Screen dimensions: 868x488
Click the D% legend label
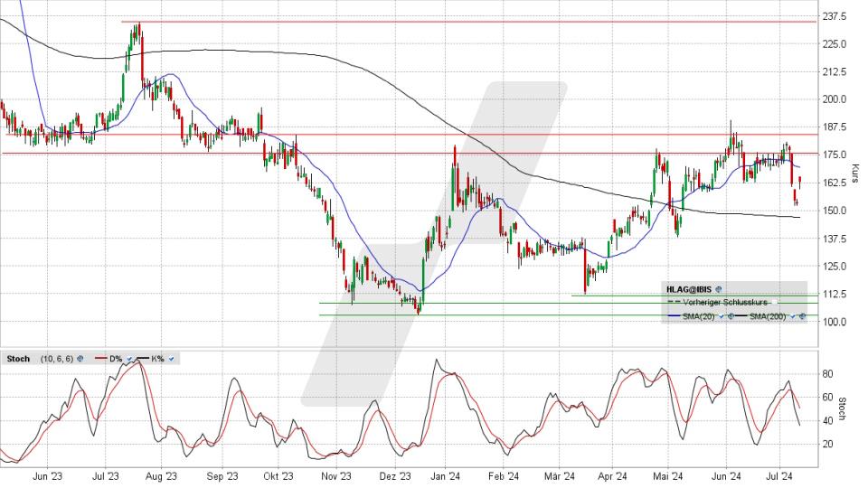(x=116, y=359)
